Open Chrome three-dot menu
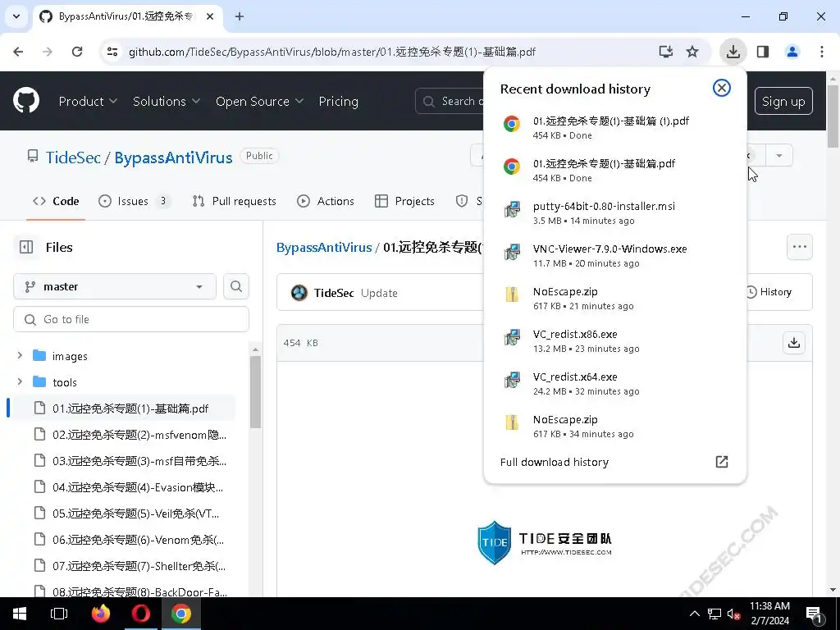The width and height of the screenshot is (840, 630). tap(821, 52)
